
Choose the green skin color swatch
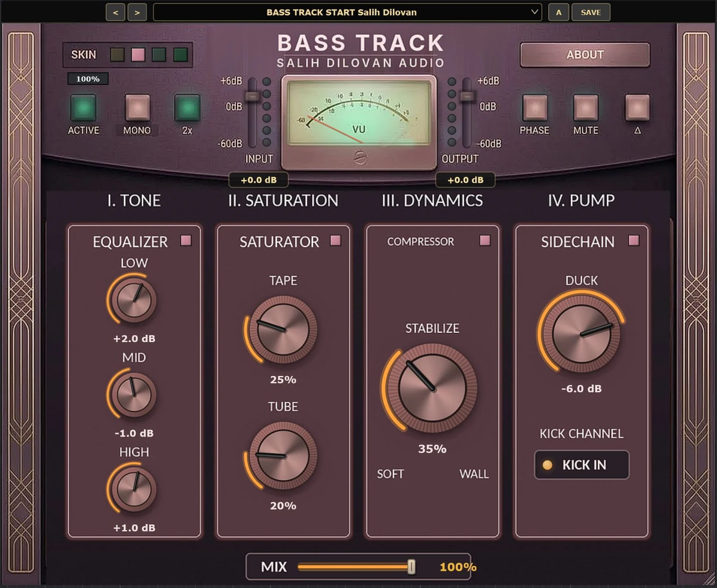180,55
